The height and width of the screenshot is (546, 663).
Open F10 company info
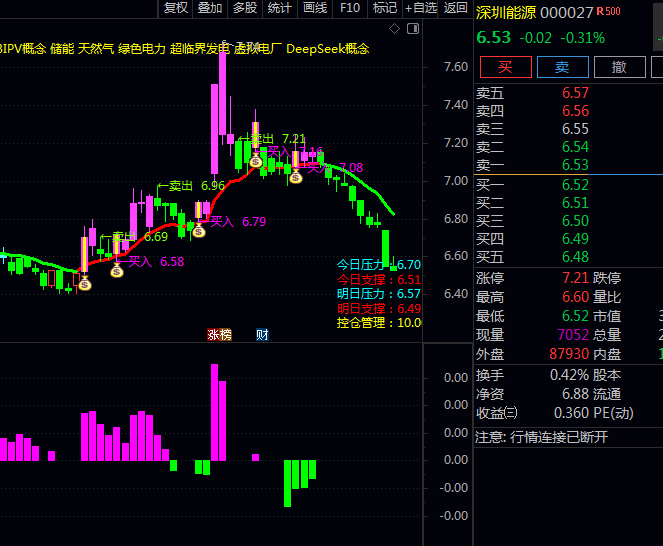[350, 8]
